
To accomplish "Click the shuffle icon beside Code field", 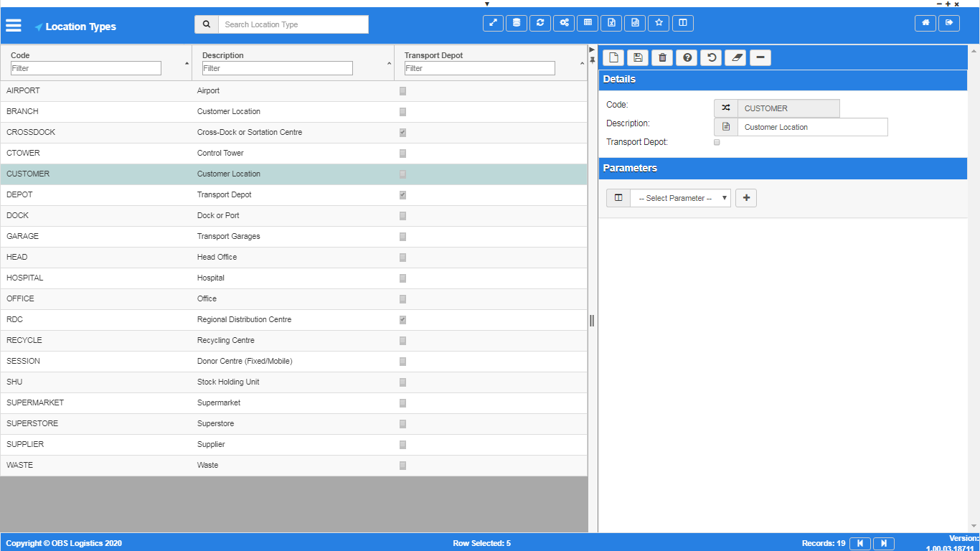I will pyautogui.click(x=726, y=108).
